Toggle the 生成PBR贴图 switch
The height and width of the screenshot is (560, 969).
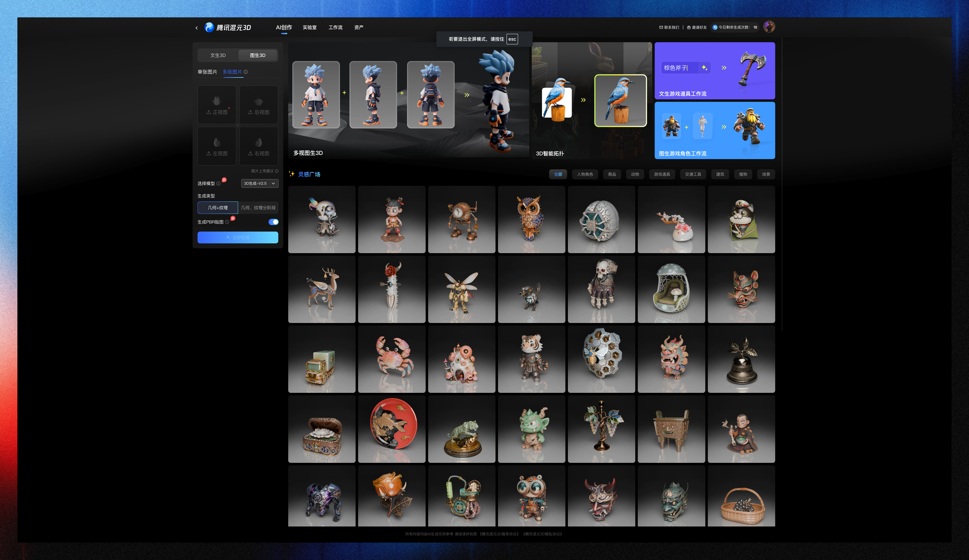pos(273,222)
